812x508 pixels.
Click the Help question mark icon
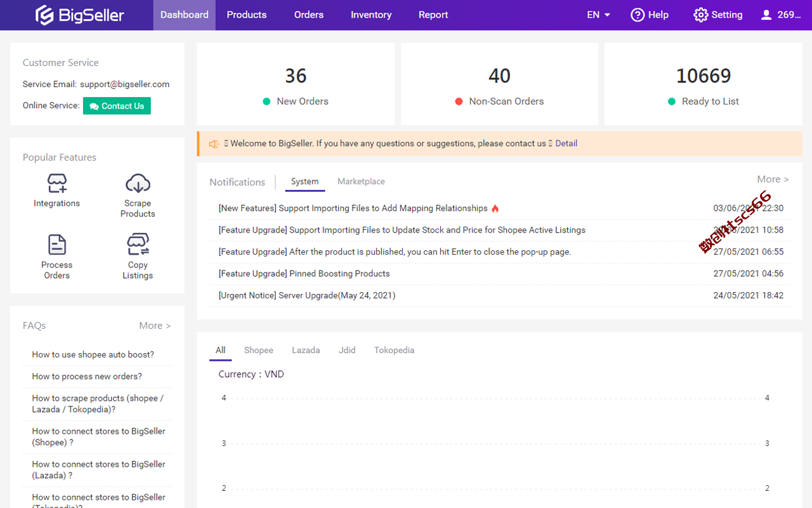tap(638, 15)
